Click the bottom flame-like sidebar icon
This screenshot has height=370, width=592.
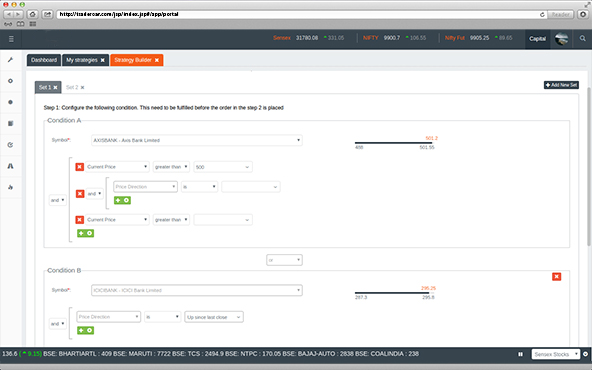pyautogui.click(x=11, y=187)
